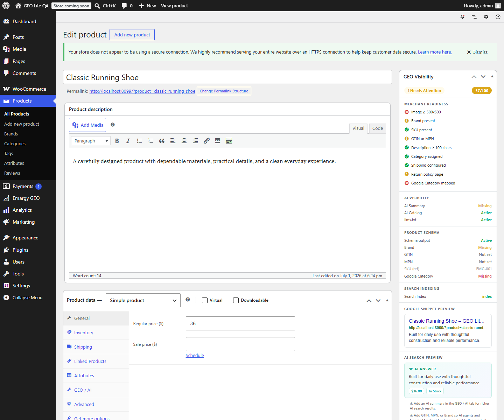Viewport: 504px width, 420px height.
Task: Open Plugins in the sidebar
Action: [28, 250]
